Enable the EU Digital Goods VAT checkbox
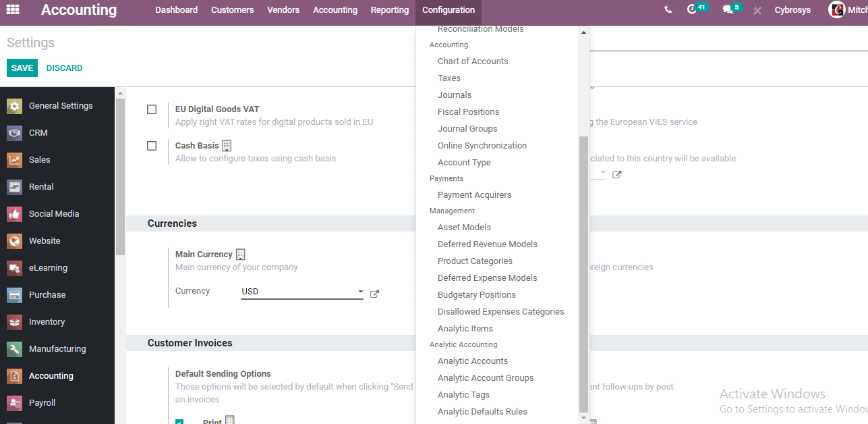This screenshot has width=868, height=424. point(152,109)
